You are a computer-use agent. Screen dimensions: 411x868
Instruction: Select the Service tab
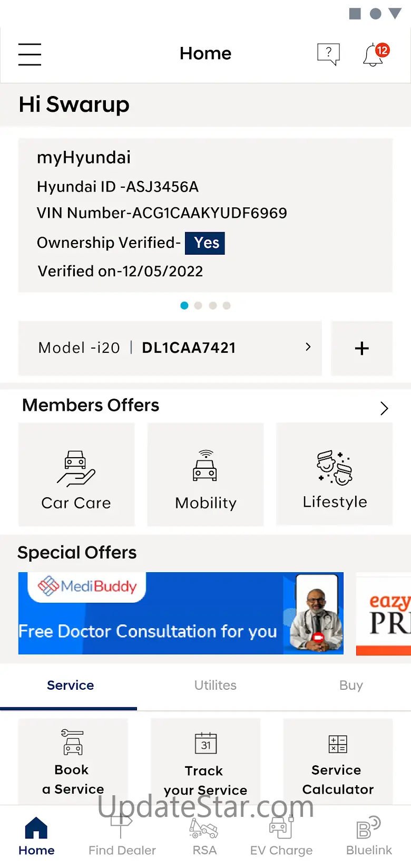(71, 685)
